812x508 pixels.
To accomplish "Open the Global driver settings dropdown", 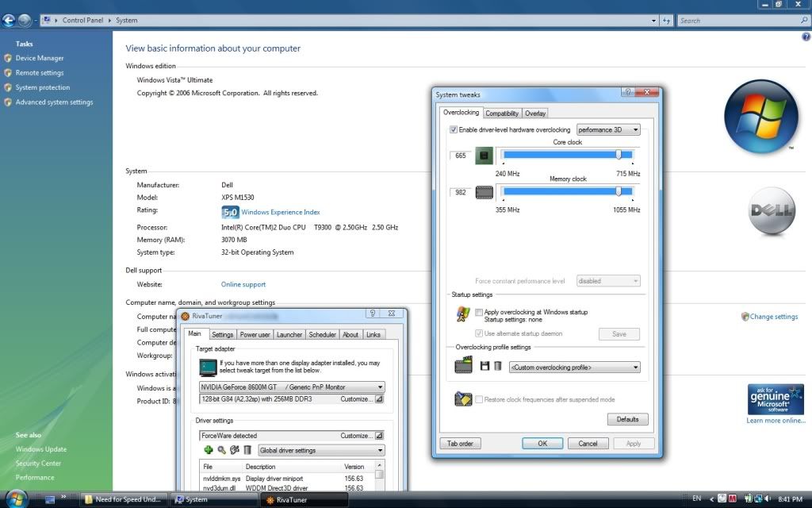I will coord(321,451).
